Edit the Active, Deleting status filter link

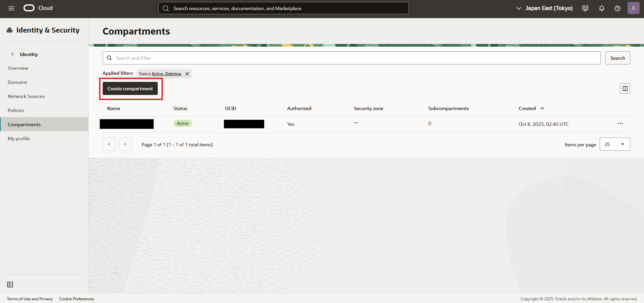[x=166, y=74]
